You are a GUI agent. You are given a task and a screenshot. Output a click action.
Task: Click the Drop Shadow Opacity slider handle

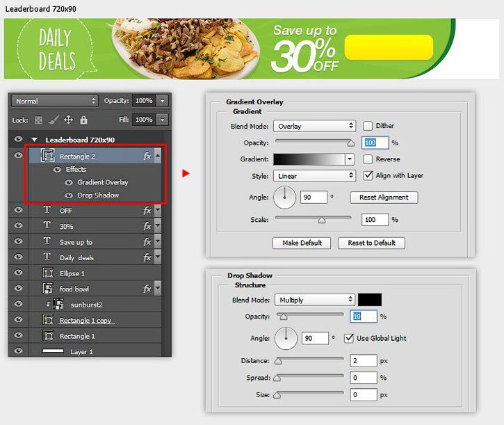283,317
